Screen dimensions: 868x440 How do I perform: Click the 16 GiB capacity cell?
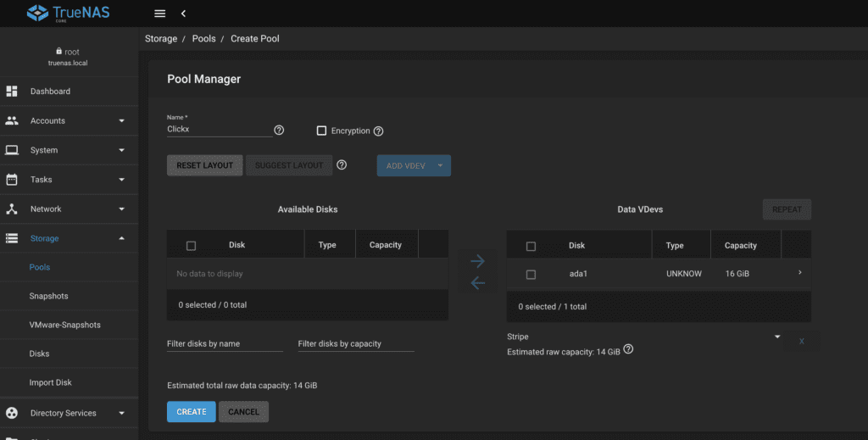[737, 273]
